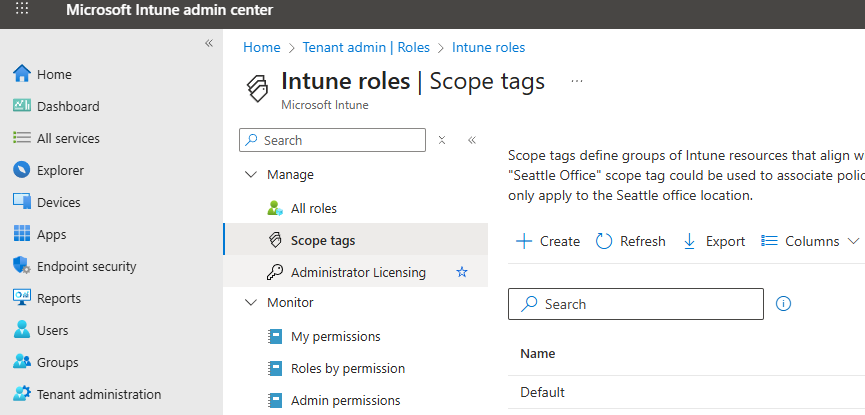The width and height of the screenshot is (865, 415).
Task: Open Endpoint security shield icon
Action: [22, 267]
